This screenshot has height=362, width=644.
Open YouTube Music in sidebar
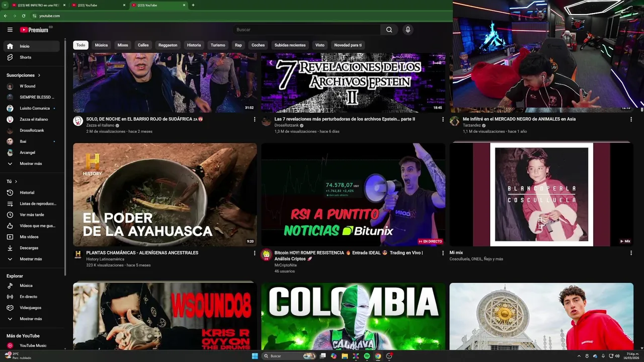point(31,345)
